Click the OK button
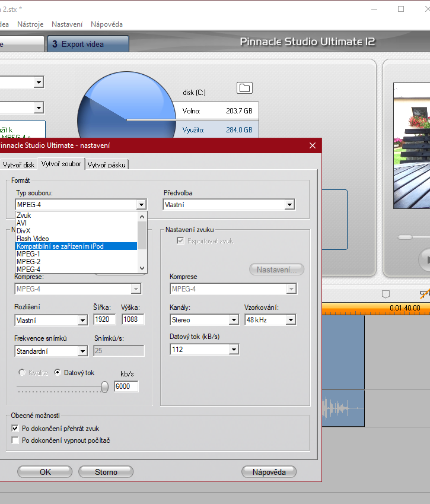This screenshot has width=430, height=504. (x=45, y=472)
